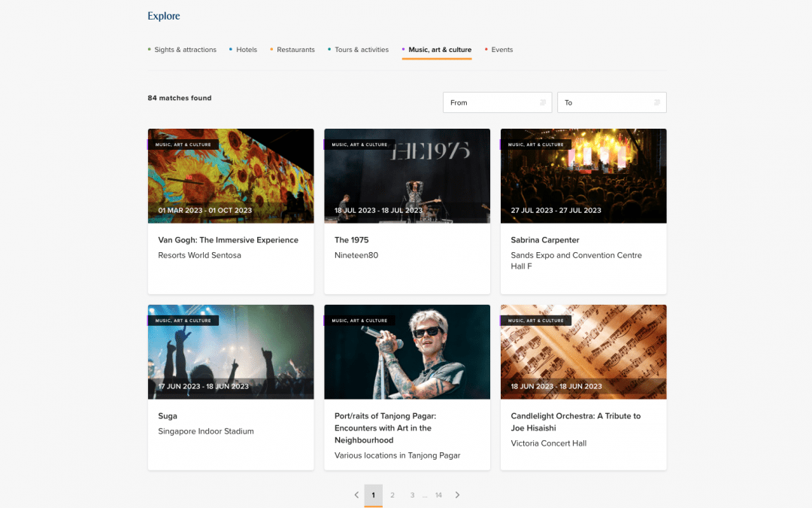
Task: Click the next page arrow icon
Action: coord(457,495)
